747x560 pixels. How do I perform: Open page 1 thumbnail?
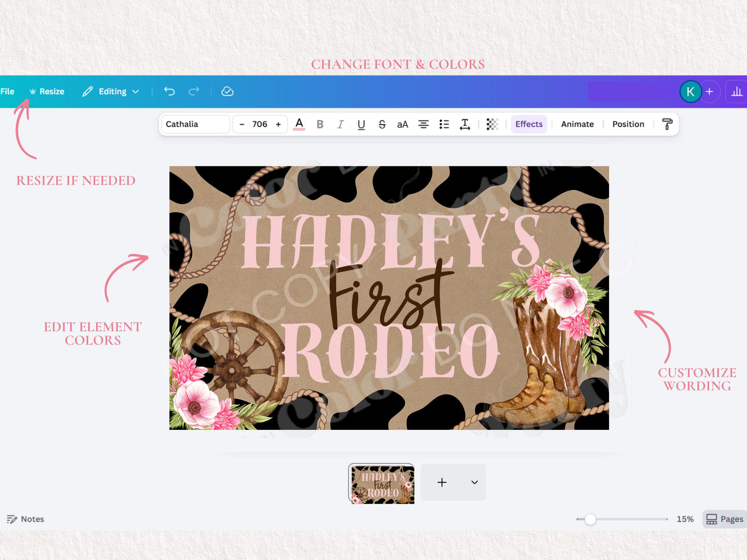click(382, 484)
